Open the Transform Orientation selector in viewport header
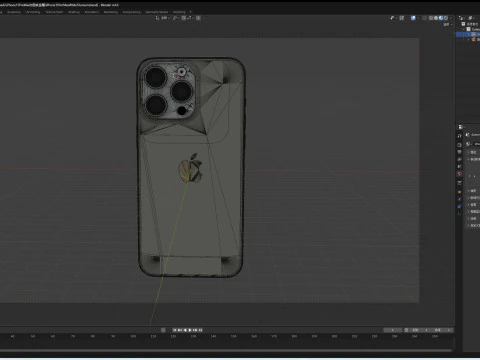Viewport: 480px width, 360px height. coord(162,18)
